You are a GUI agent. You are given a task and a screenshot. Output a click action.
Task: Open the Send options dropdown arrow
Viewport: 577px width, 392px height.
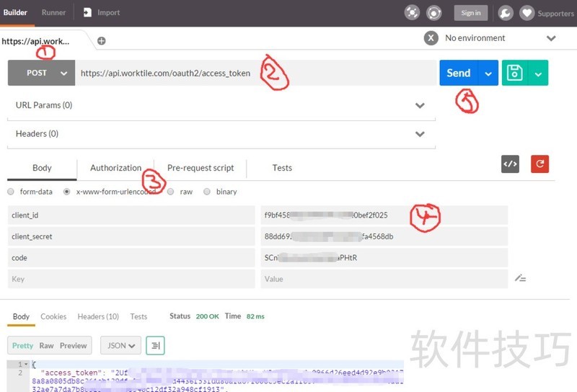click(488, 73)
